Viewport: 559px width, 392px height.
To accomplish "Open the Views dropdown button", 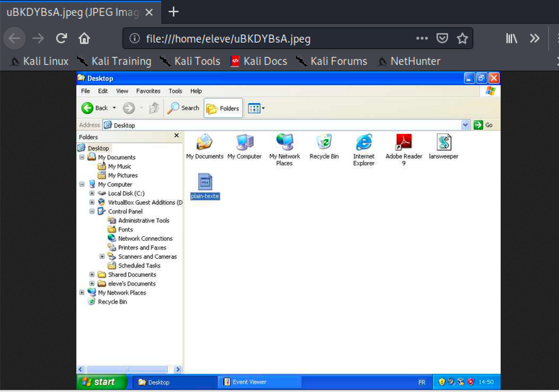I will coord(256,108).
